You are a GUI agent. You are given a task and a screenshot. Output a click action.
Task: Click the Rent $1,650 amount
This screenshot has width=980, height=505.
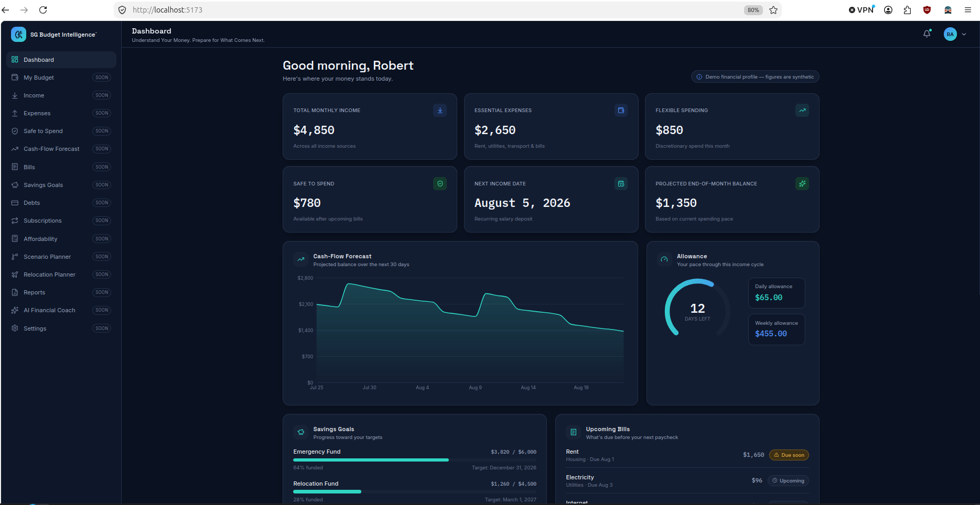[753, 455]
